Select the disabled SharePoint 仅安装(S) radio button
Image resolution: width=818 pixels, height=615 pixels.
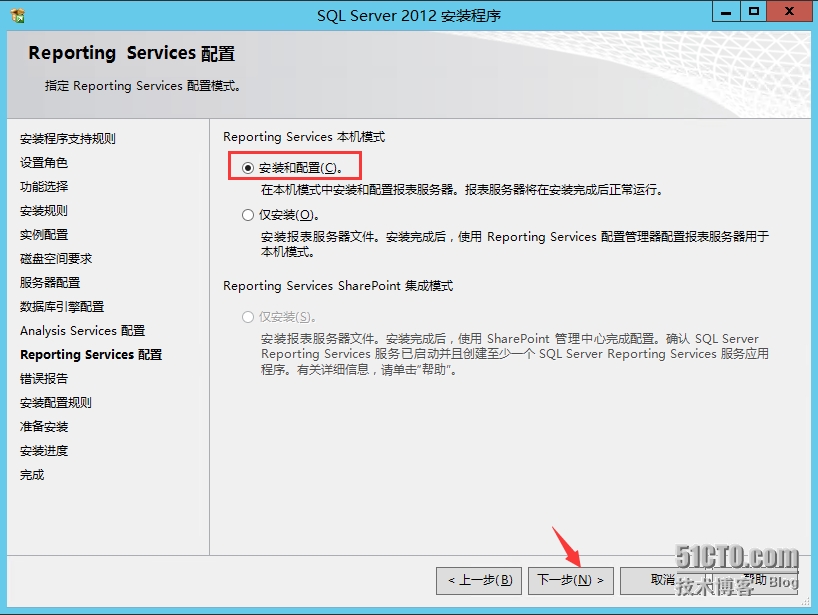click(x=248, y=317)
